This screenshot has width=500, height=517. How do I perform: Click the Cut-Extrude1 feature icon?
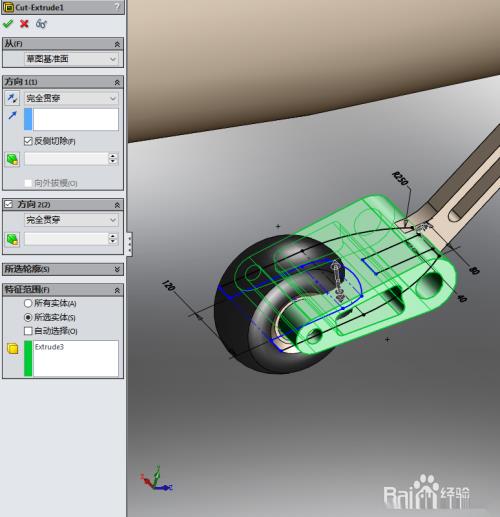[x=8, y=7]
